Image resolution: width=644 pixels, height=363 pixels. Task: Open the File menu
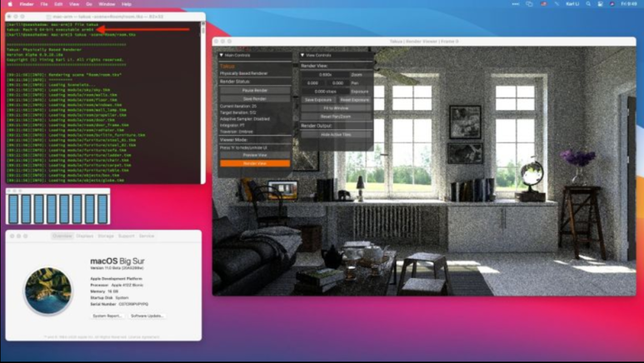[x=44, y=4]
